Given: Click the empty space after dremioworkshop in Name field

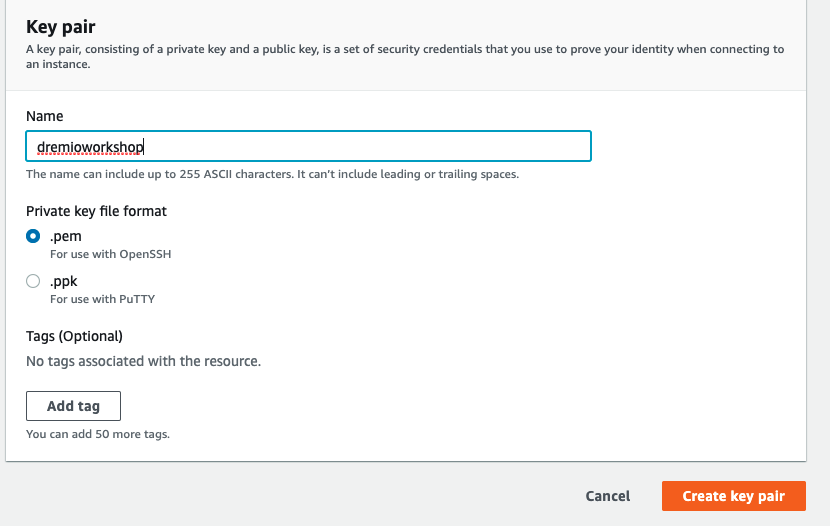Looking at the screenshot, I should 365,146.
